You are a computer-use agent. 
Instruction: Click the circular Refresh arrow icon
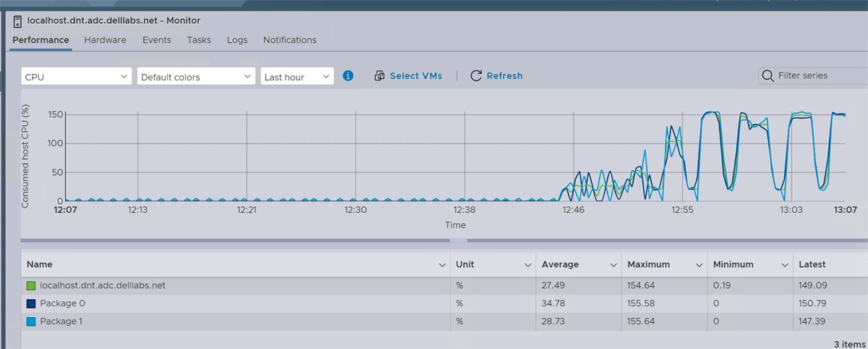(476, 75)
